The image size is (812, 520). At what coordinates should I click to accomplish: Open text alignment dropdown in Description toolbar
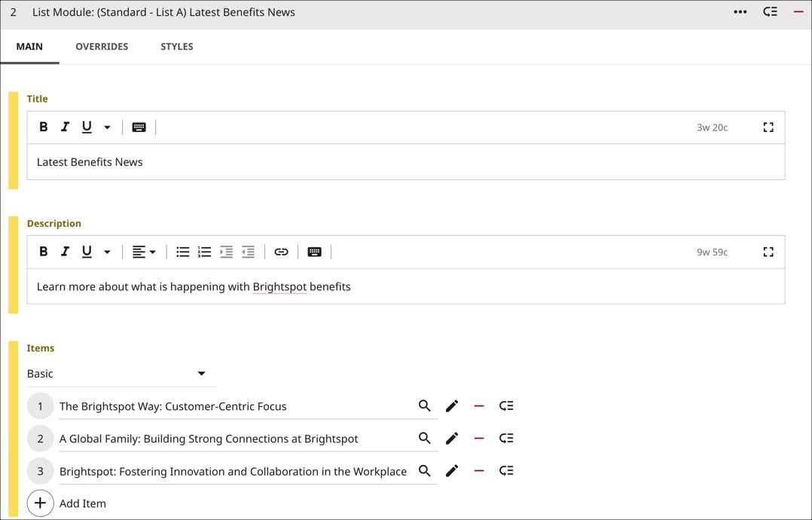click(144, 252)
